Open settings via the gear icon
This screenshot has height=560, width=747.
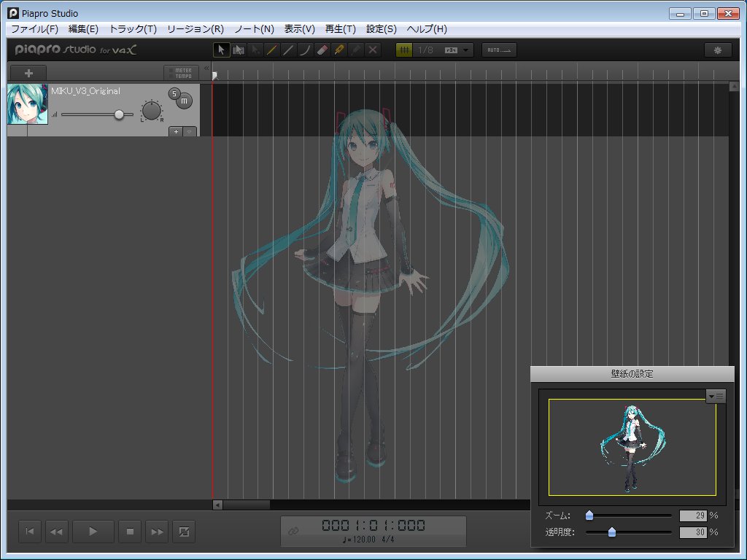pyautogui.click(x=718, y=50)
